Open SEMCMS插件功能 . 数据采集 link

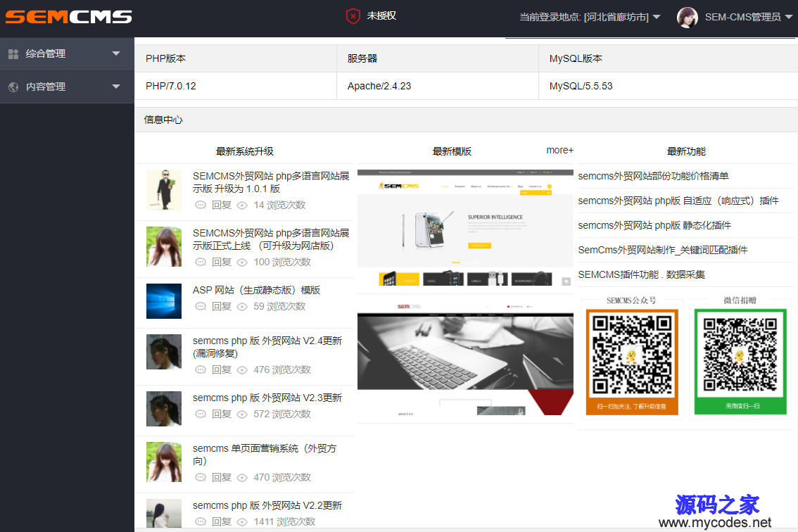(641, 275)
